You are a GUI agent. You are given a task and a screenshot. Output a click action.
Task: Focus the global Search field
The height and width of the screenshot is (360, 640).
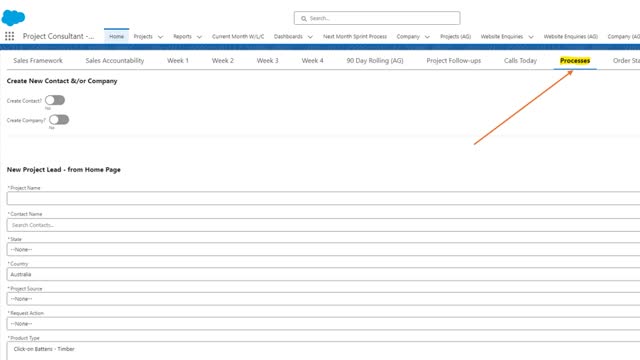[377, 18]
